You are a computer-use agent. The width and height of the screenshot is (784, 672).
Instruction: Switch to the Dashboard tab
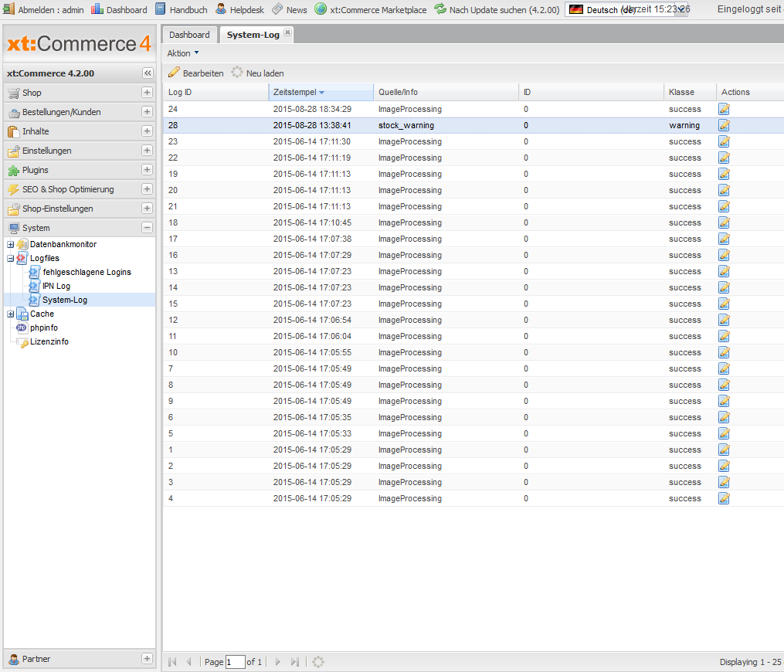[189, 35]
